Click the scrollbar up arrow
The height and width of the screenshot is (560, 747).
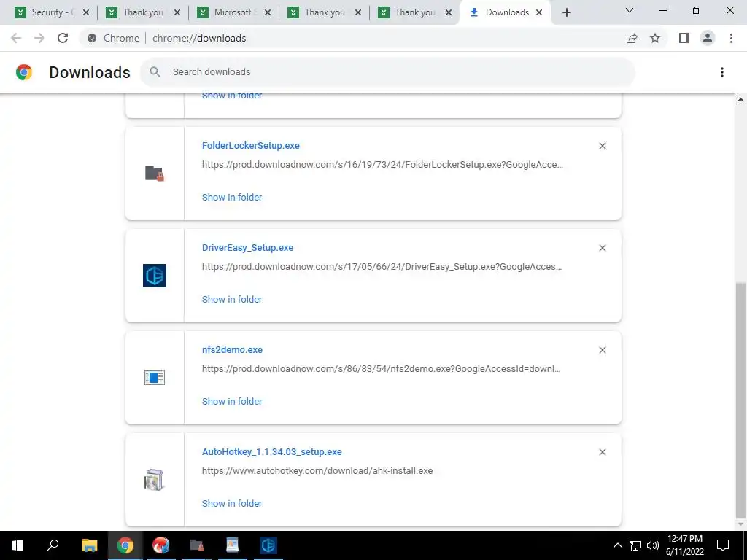click(740, 99)
